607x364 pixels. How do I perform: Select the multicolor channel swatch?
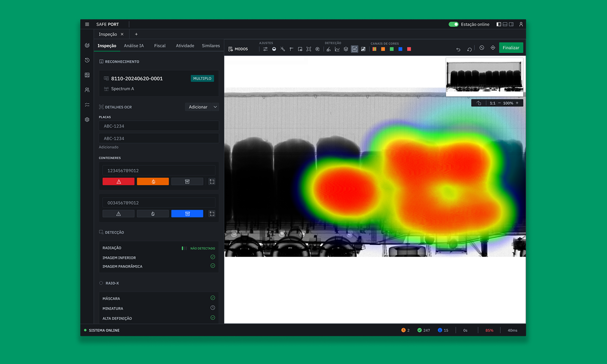(374, 49)
